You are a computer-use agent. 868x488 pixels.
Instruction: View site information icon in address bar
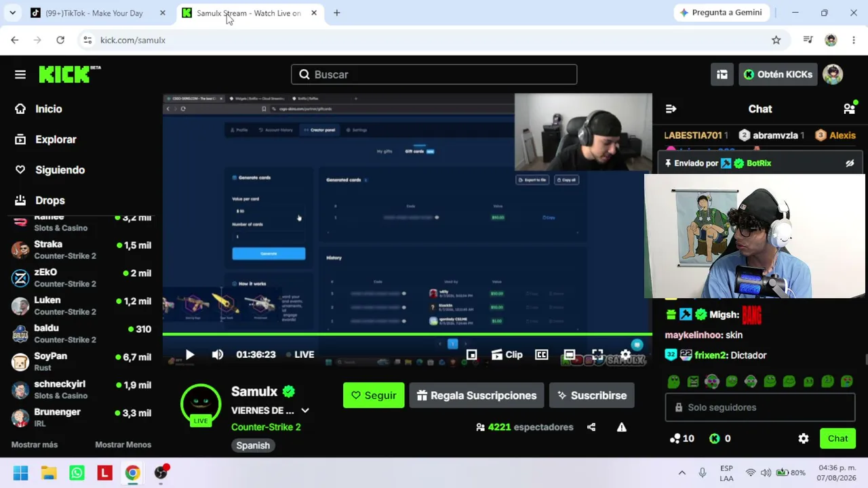pyautogui.click(x=87, y=40)
